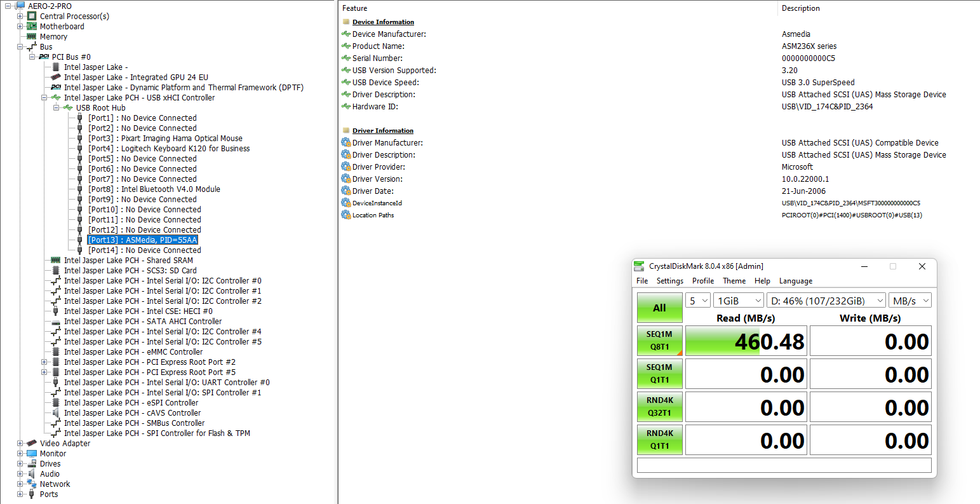This screenshot has height=504, width=980.
Task: Click the Monitor icon in tree
Action: 32,453
